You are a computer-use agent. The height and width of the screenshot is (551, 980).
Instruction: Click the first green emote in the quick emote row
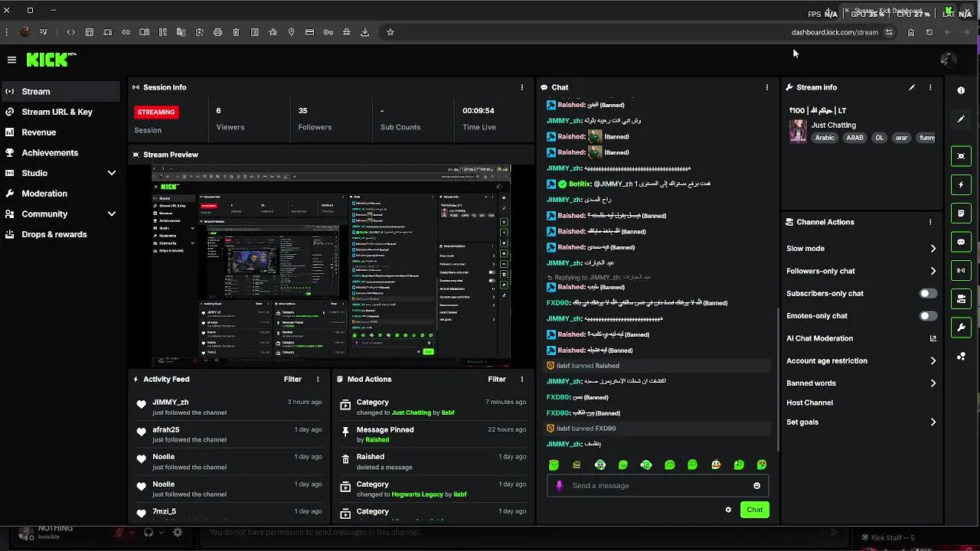pos(554,465)
